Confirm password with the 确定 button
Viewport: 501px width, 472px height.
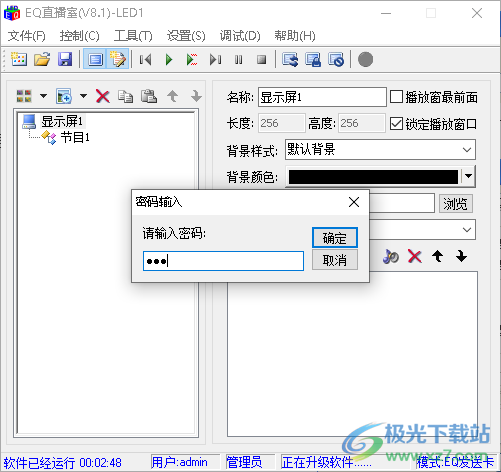(335, 238)
